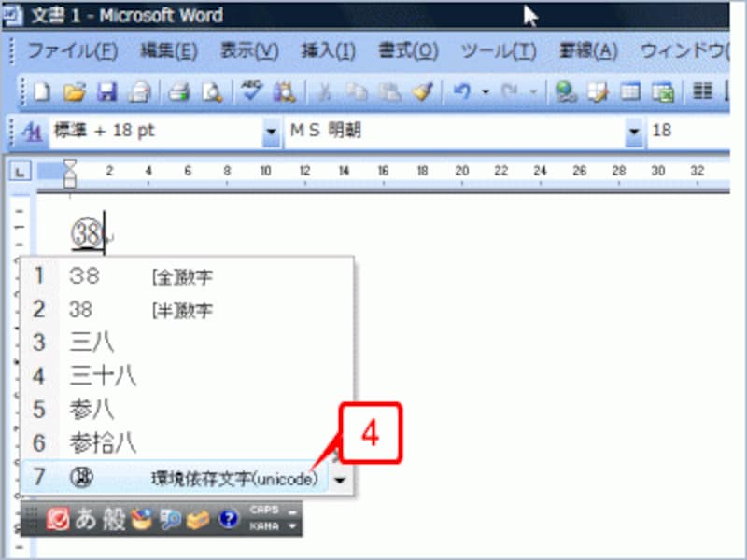The width and height of the screenshot is (747, 560).
Task: Expand the style dropdown 標準 + 18 pt
Action: pos(271,131)
